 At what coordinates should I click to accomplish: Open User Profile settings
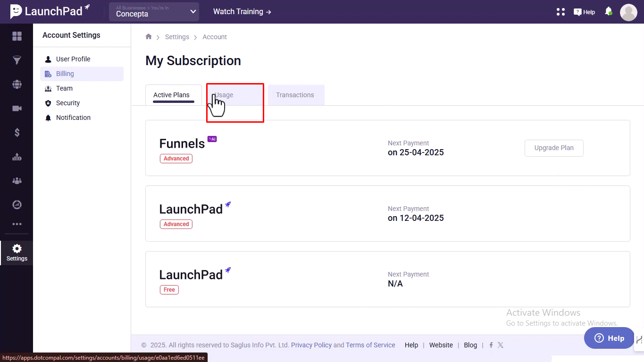tap(73, 59)
